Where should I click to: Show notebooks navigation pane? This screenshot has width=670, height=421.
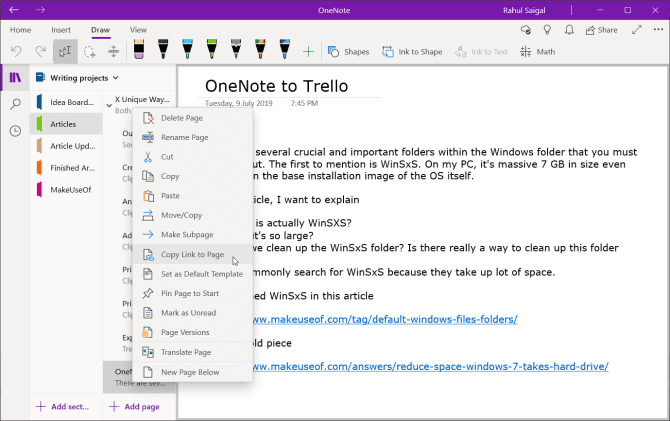click(x=15, y=77)
